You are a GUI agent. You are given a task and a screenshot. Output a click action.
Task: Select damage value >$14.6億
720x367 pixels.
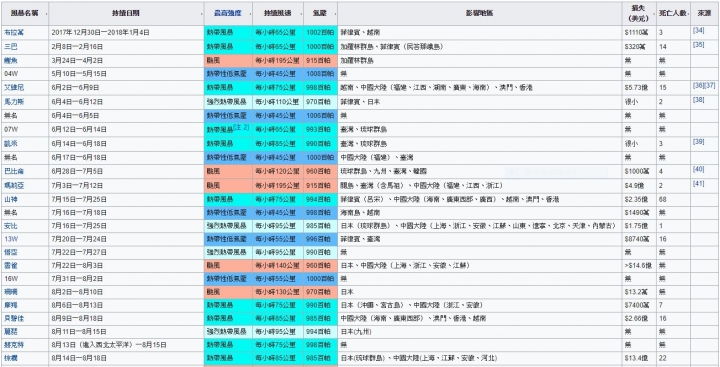tap(638, 265)
